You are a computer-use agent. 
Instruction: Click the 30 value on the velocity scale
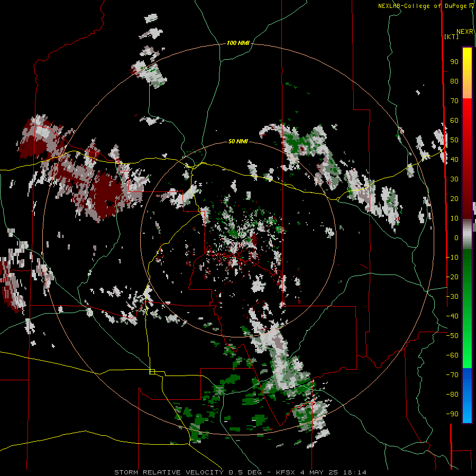pyautogui.click(x=454, y=179)
